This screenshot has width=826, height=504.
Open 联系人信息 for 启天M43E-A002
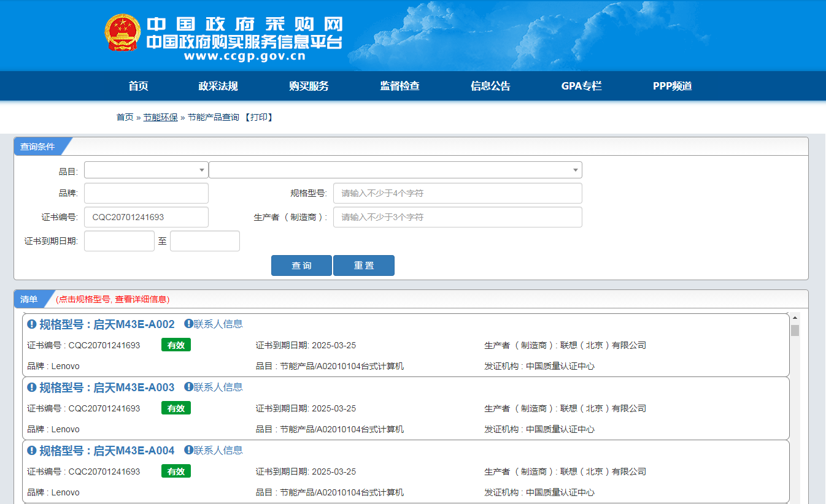tap(218, 324)
